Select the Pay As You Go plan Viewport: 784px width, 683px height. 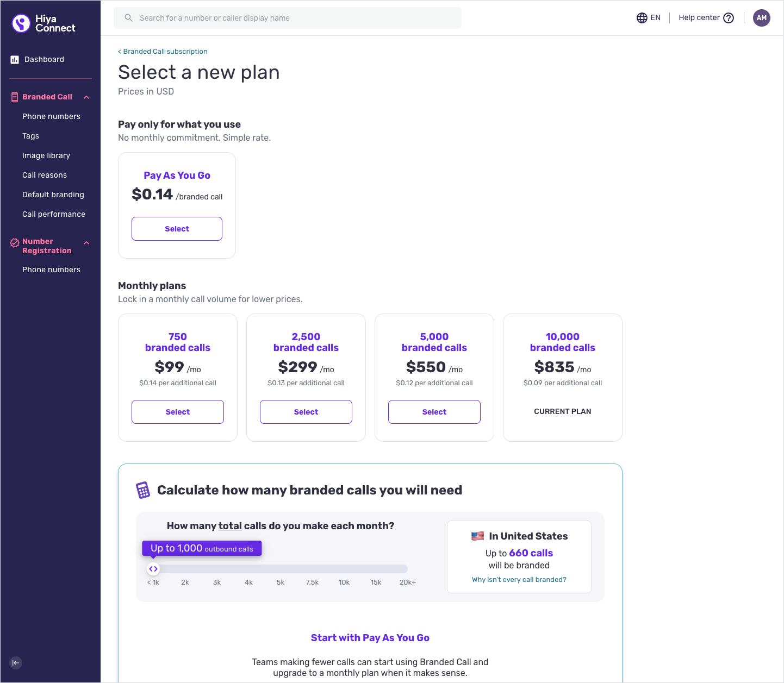click(177, 229)
